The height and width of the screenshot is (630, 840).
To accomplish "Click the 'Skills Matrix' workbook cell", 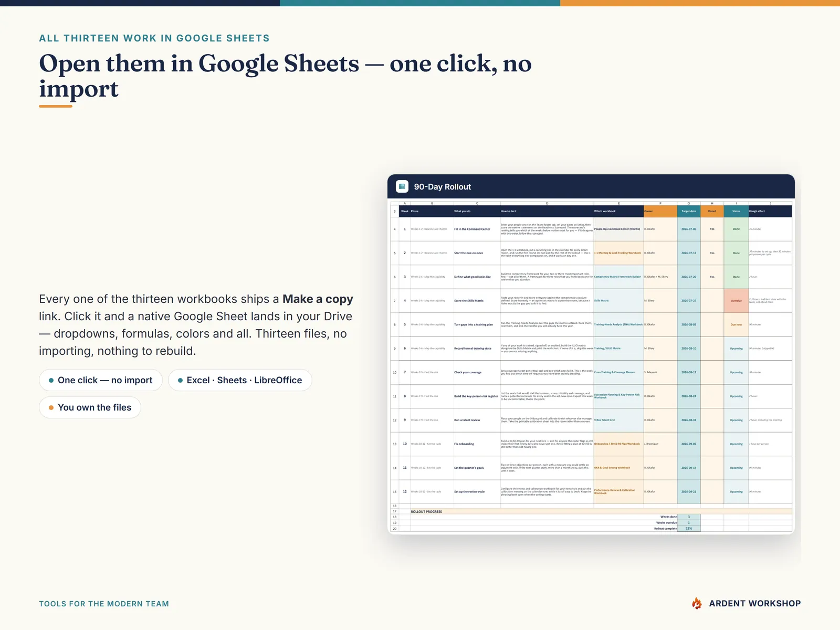I will pyautogui.click(x=618, y=301).
